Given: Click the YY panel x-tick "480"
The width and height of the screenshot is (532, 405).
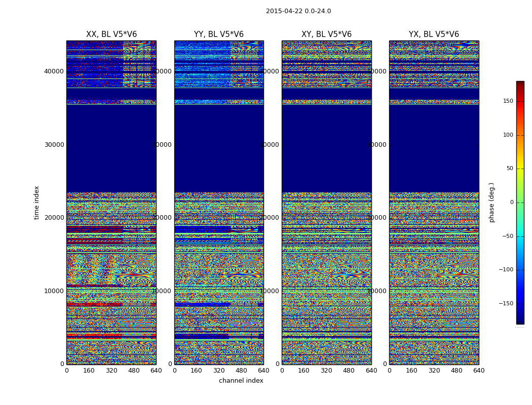Looking at the screenshot, I should [241, 371].
